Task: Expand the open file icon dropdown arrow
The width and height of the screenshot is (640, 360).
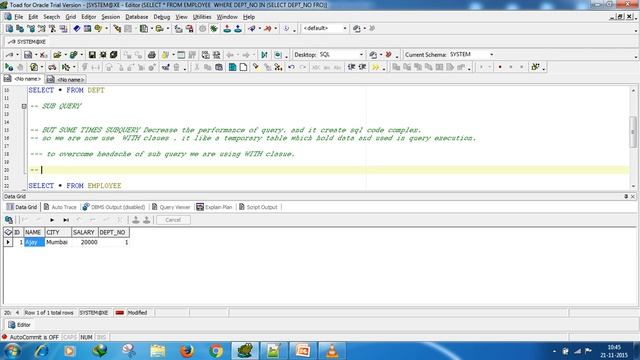Action: [x=65, y=55]
